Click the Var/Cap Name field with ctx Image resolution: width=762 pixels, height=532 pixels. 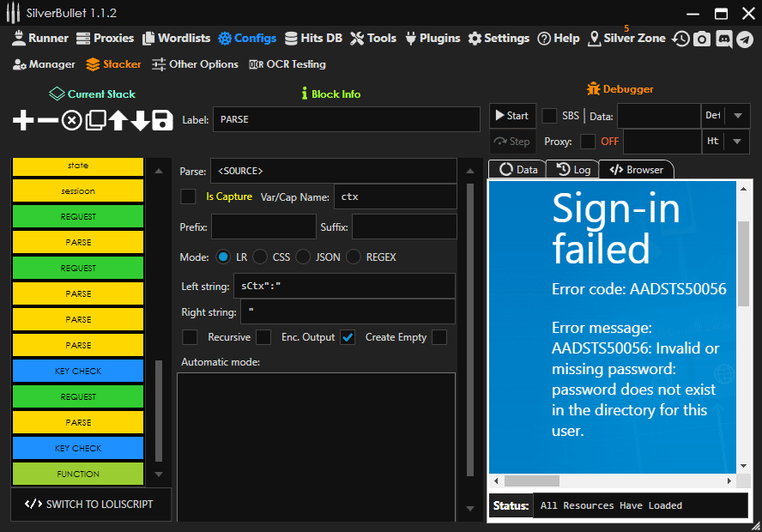click(396, 196)
